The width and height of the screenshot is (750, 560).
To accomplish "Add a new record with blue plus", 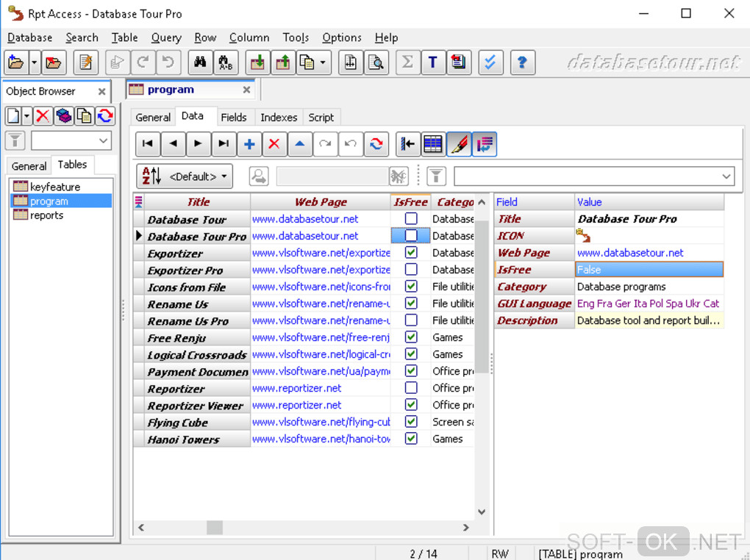I will 249,144.
